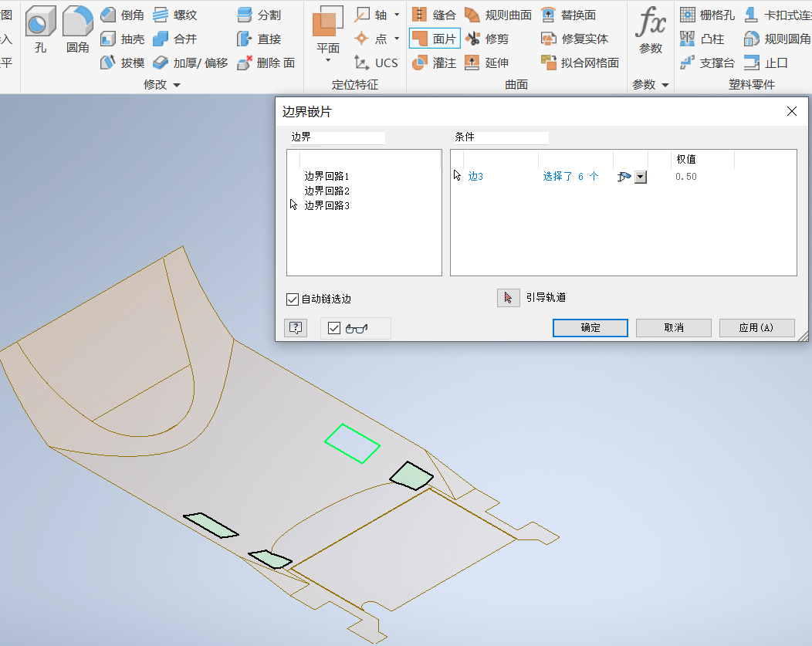Viewport: 812px width, 646px height.
Task: Open the condition type dropdown for 边3
Action: [x=641, y=177]
